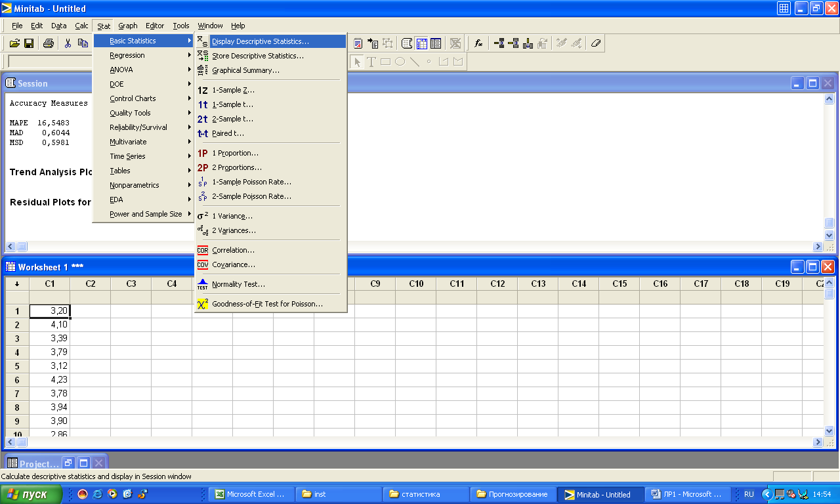Expand the ANOVA submenu
Screen dimensions: 840x504
coord(144,70)
